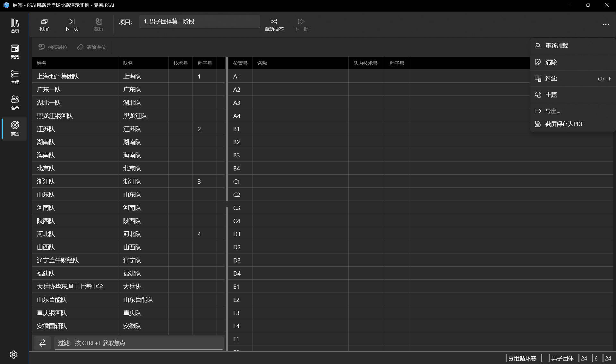Open the 项目 dropdown 男子团体第一阶段
The image size is (616, 364).
(x=200, y=21)
